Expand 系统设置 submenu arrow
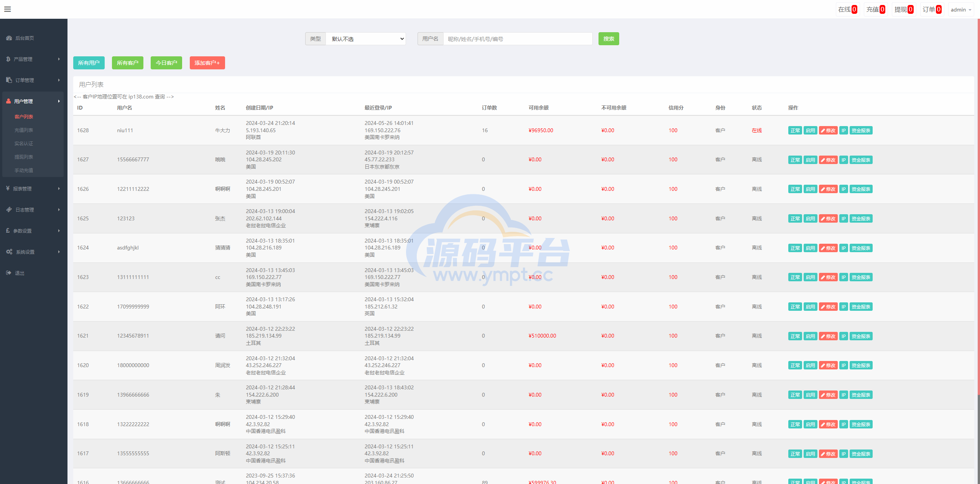Image resolution: width=980 pixels, height=484 pixels. [59, 252]
